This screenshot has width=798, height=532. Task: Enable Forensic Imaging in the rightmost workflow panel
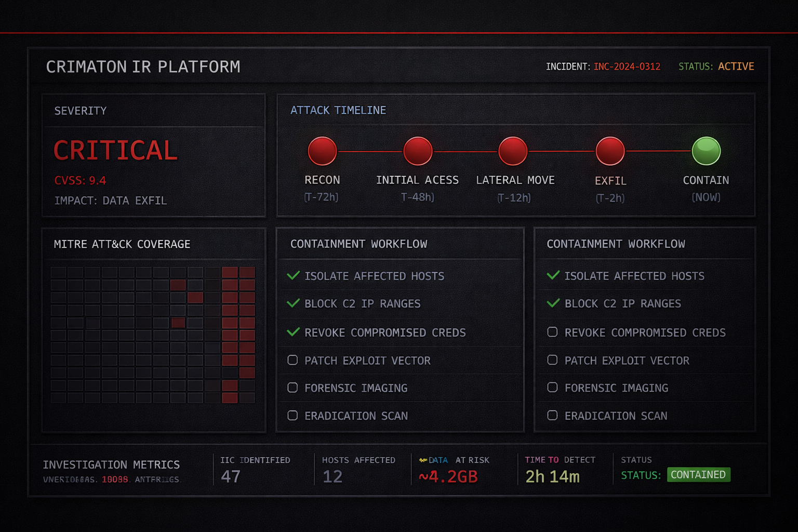[552, 388]
